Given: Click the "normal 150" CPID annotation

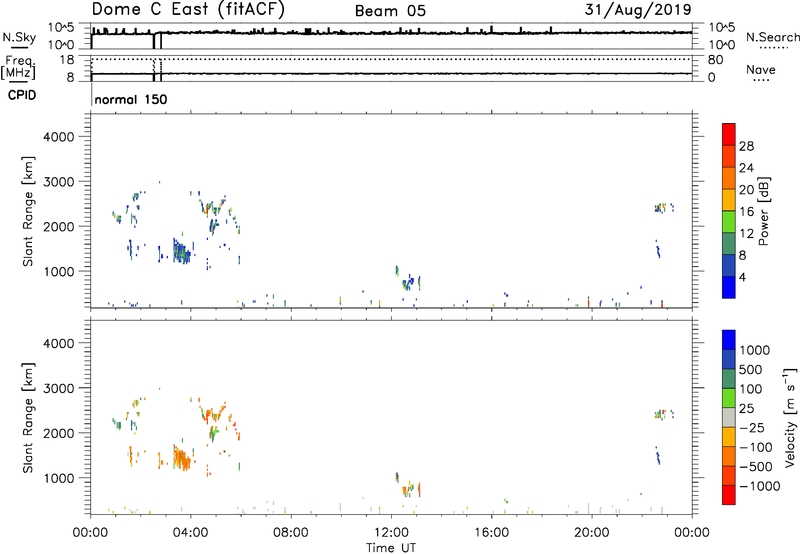Looking at the screenshot, I should coord(131,99).
